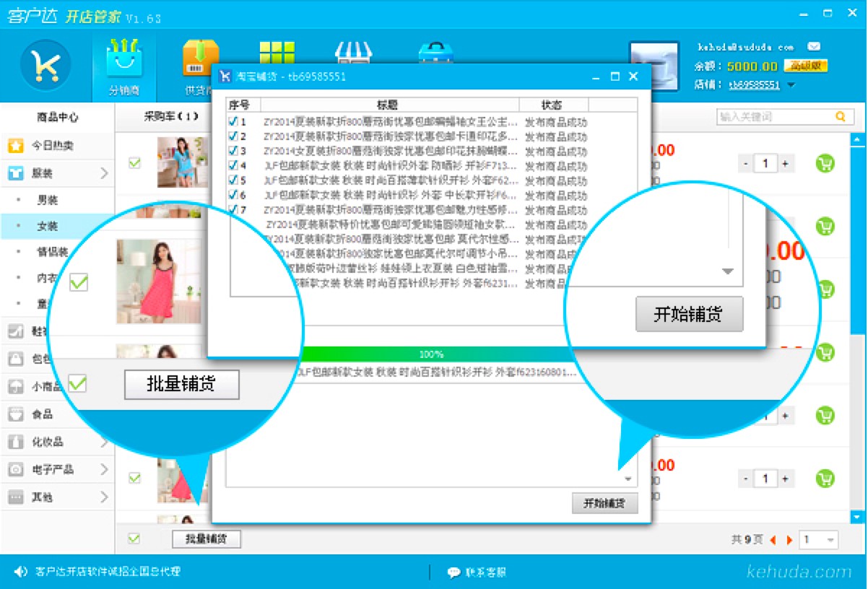Screen dimensions: 868x589
Task: Click the green cart icon in row above pagination
Action: (825, 478)
